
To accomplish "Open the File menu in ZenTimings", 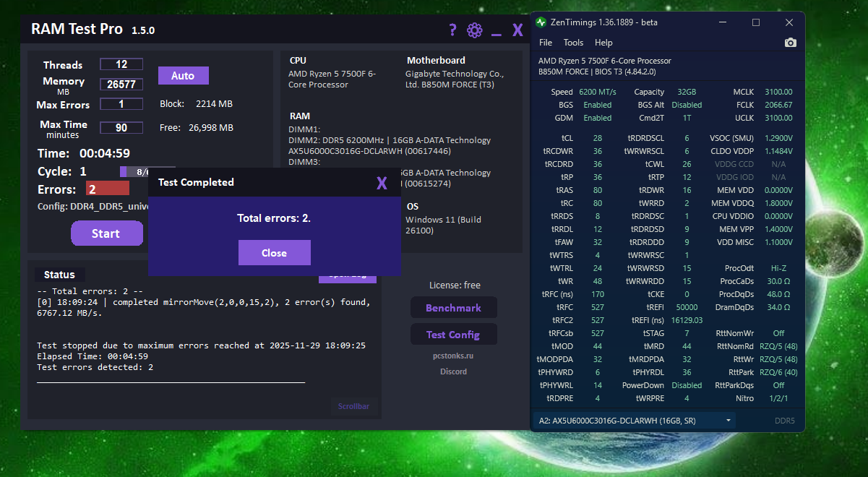I will [x=546, y=43].
